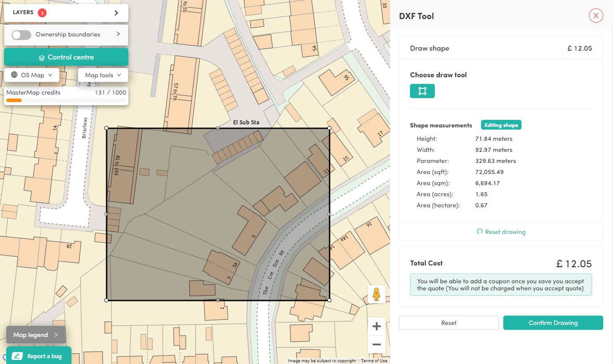The height and width of the screenshot is (364, 613).
Task: Expand the Map legend chevron
Action: (x=56, y=335)
